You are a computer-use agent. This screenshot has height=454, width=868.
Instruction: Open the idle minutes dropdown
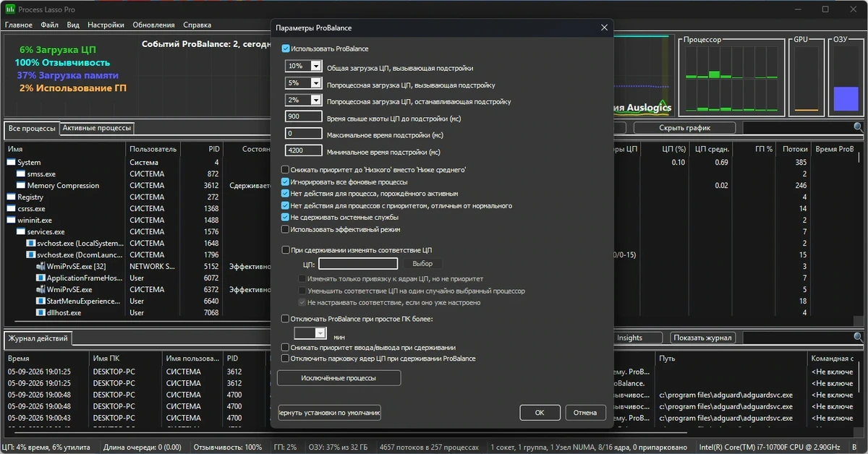(320, 333)
